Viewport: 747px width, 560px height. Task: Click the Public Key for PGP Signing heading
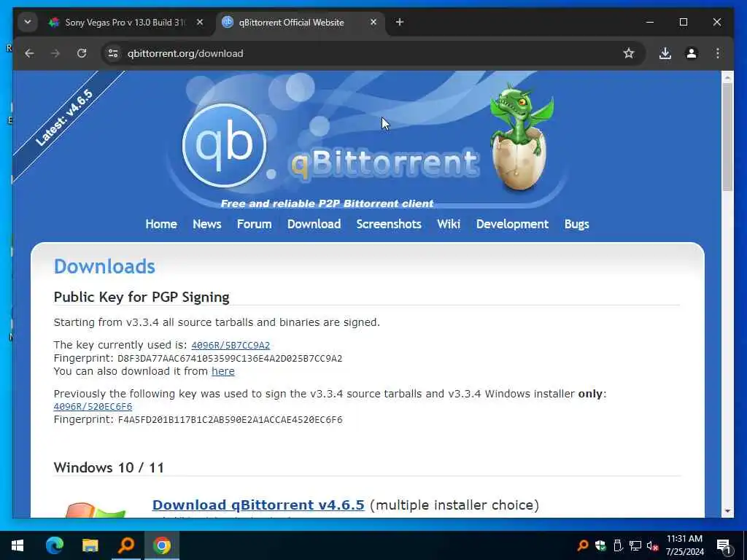[142, 297]
